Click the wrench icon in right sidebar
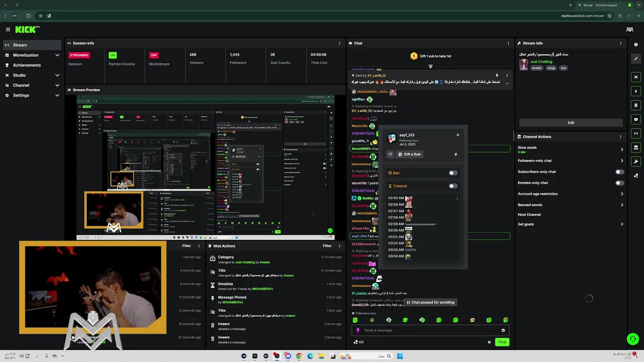644x362 pixels. click(x=636, y=162)
